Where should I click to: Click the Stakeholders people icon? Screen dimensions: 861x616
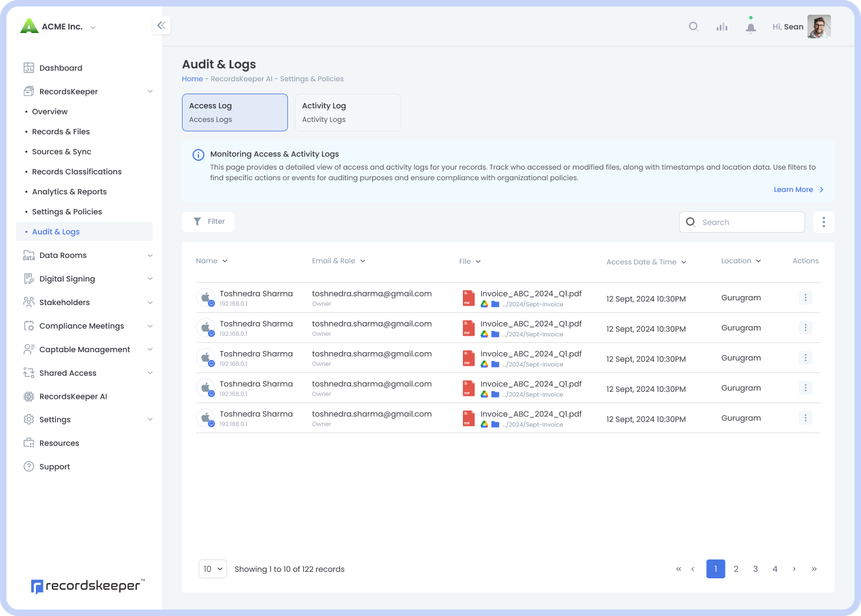click(x=29, y=302)
